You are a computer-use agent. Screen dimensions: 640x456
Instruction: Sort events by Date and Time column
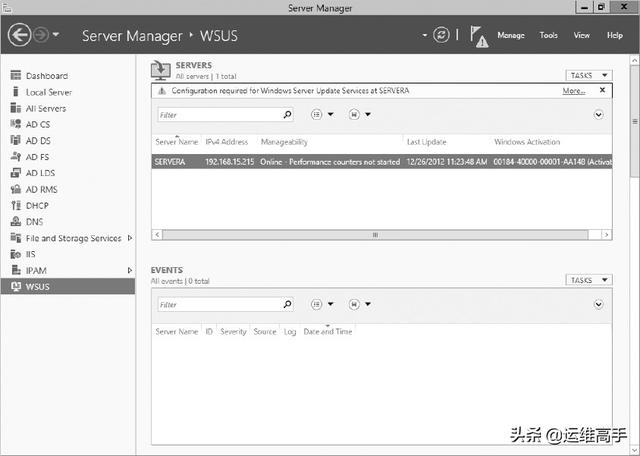[x=327, y=331]
